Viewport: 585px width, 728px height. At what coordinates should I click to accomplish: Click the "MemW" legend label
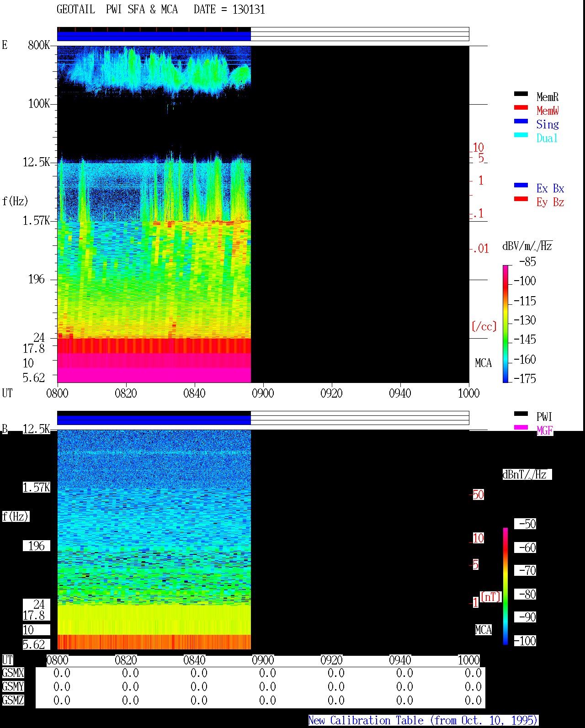tap(548, 111)
